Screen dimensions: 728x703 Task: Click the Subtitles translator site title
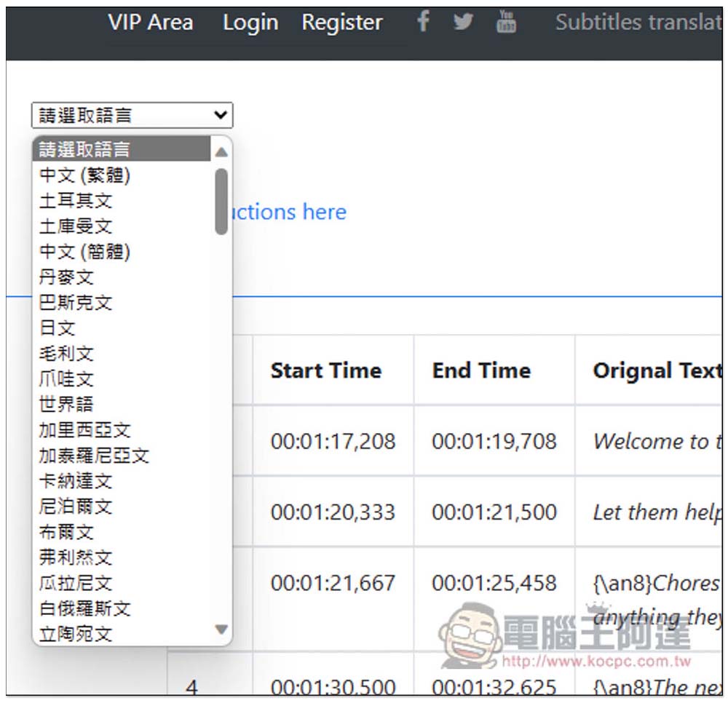tap(639, 22)
